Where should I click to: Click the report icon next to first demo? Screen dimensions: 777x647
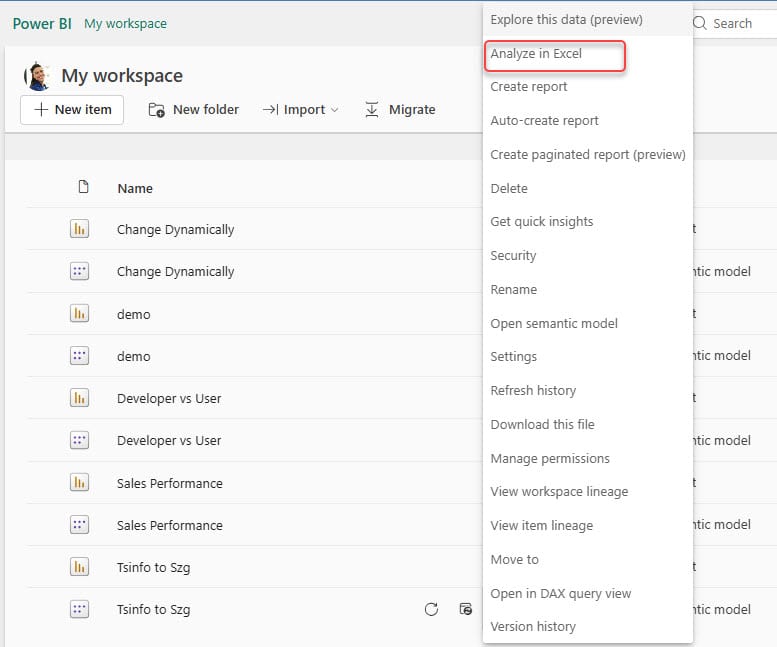point(79,314)
